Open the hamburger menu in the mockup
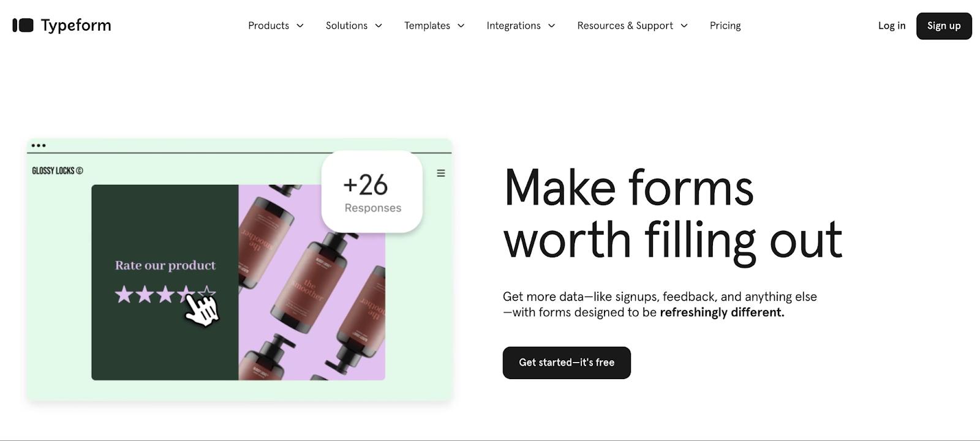Screen dimensions: 980x441 tap(440, 173)
